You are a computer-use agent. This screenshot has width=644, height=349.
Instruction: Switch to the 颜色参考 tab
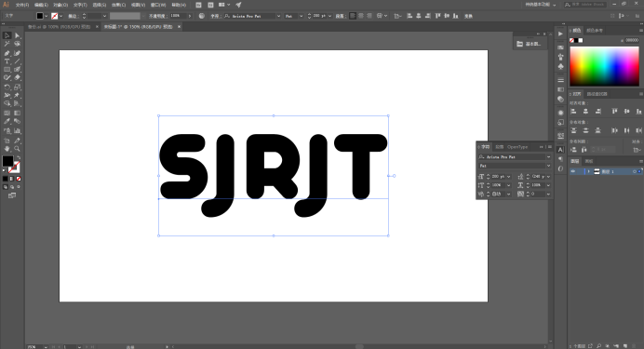click(x=595, y=31)
